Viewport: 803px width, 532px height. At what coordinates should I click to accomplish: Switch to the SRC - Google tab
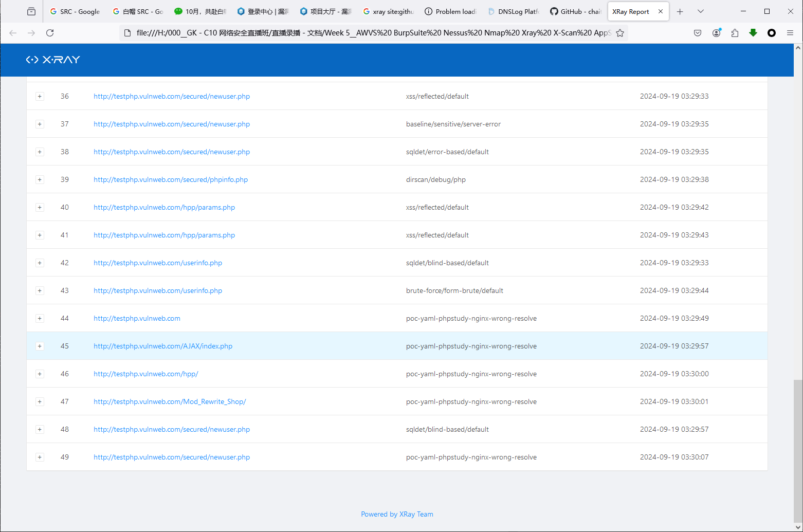pos(75,11)
